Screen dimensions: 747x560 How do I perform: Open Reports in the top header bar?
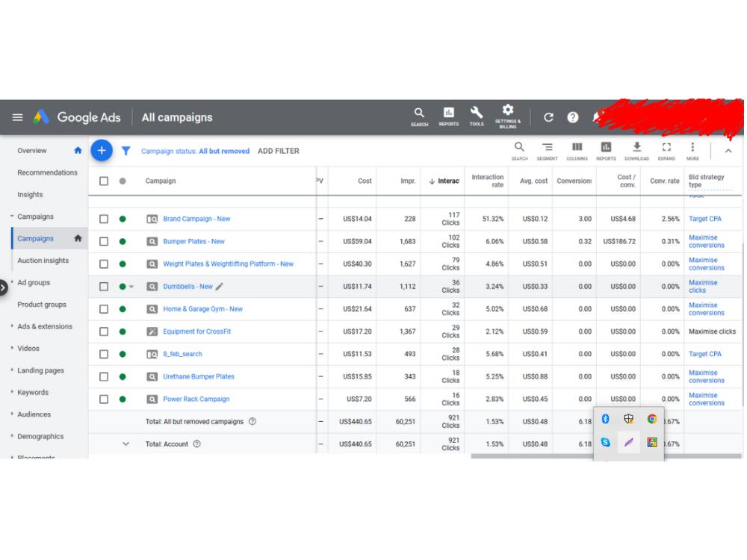449,116
